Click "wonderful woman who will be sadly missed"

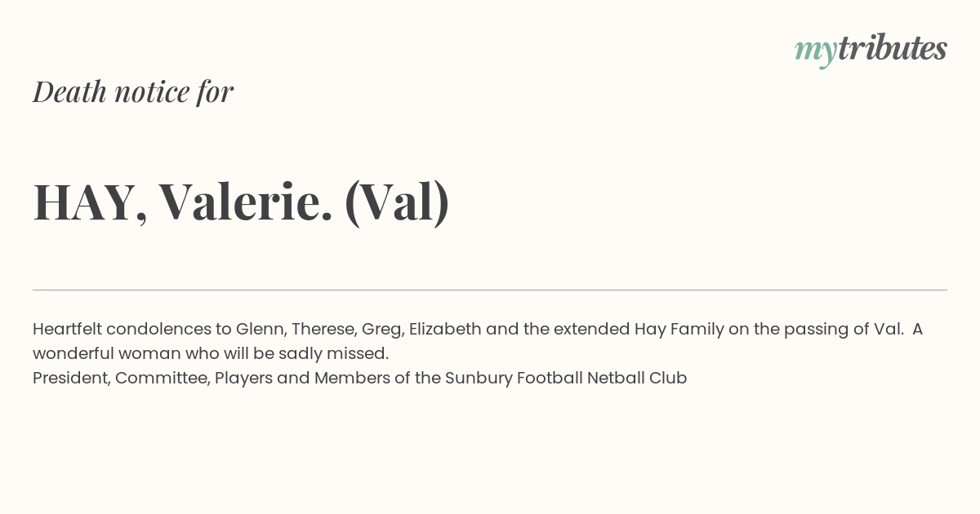click(211, 354)
